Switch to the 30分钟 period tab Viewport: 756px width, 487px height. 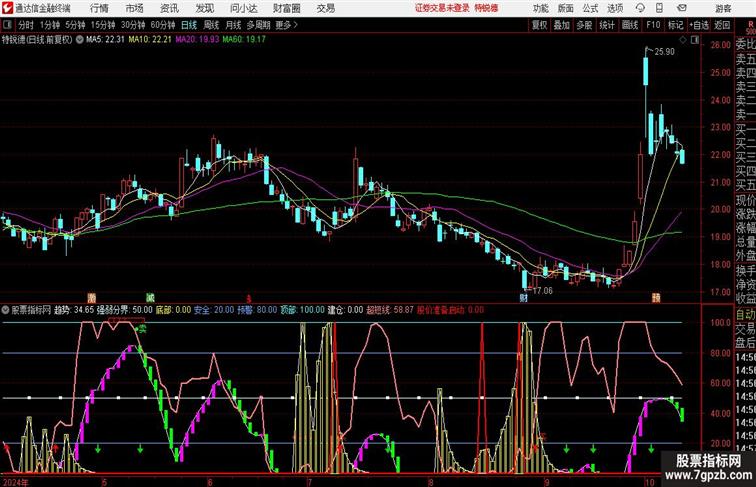pyautogui.click(x=133, y=25)
